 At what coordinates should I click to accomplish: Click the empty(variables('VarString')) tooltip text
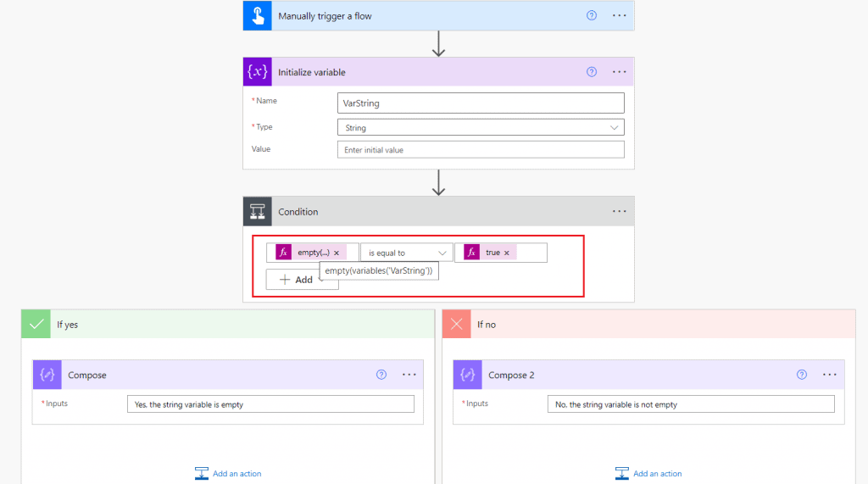click(x=379, y=270)
